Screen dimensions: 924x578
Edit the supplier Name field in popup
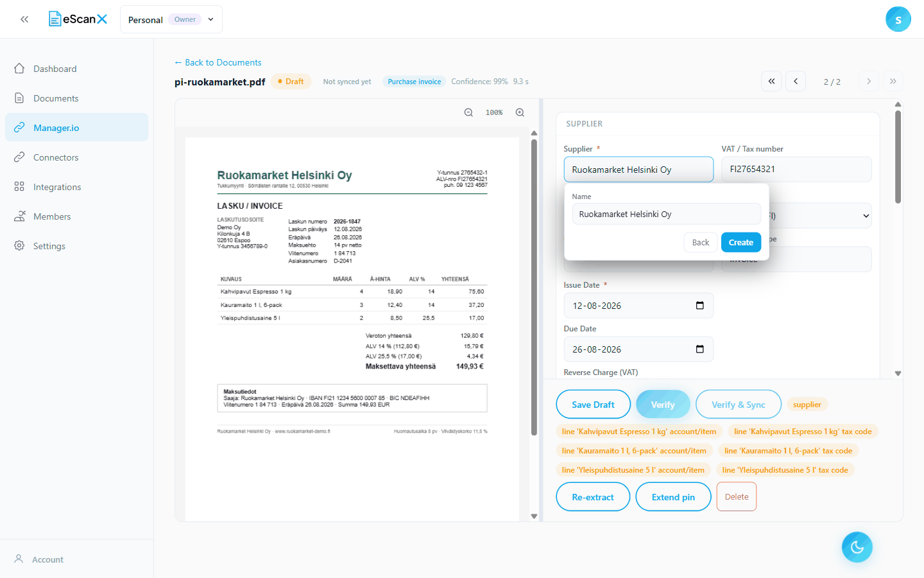[x=667, y=214]
